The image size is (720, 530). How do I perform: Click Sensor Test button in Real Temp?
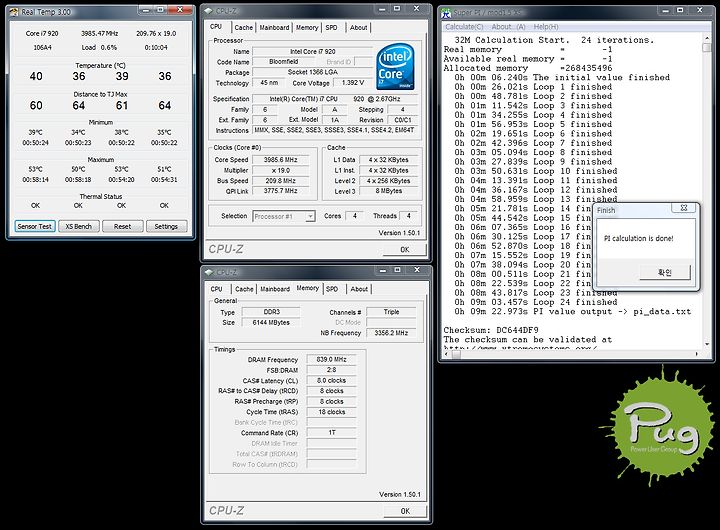tap(34, 226)
